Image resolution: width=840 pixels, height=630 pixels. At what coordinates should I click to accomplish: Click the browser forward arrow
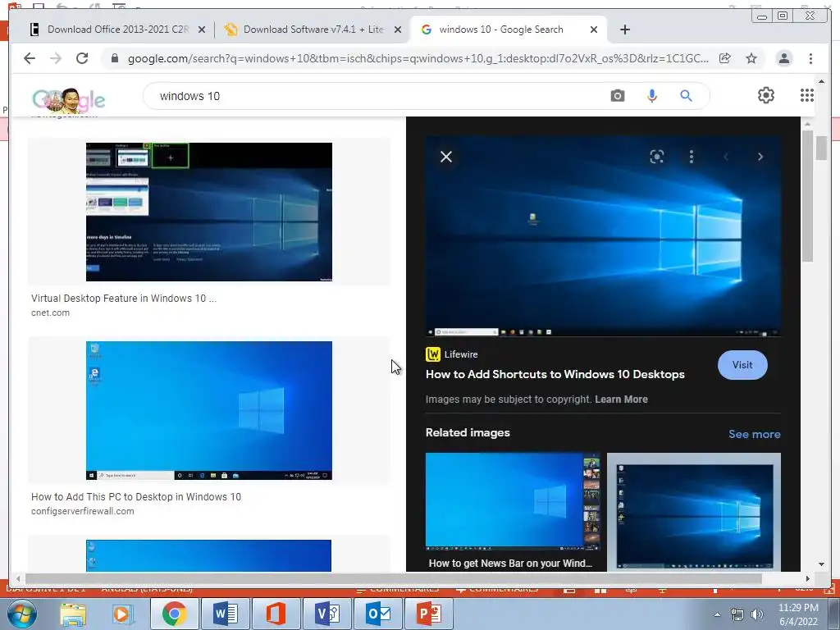pyautogui.click(x=56, y=58)
